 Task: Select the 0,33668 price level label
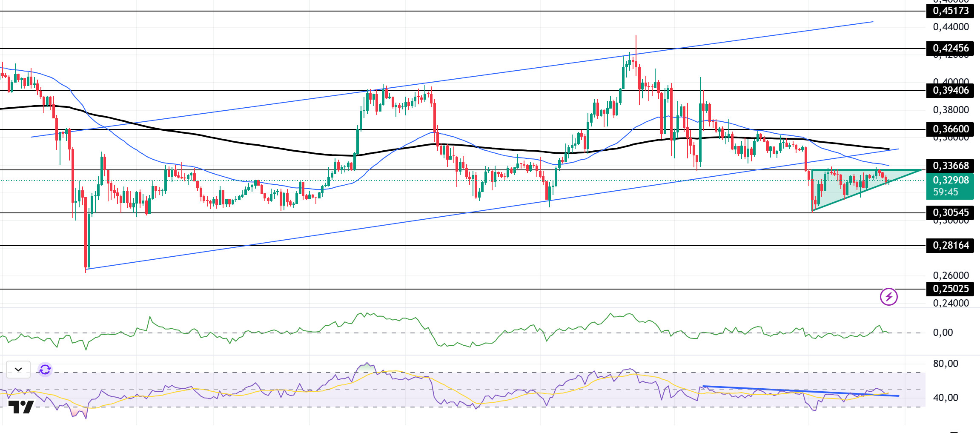click(950, 166)
